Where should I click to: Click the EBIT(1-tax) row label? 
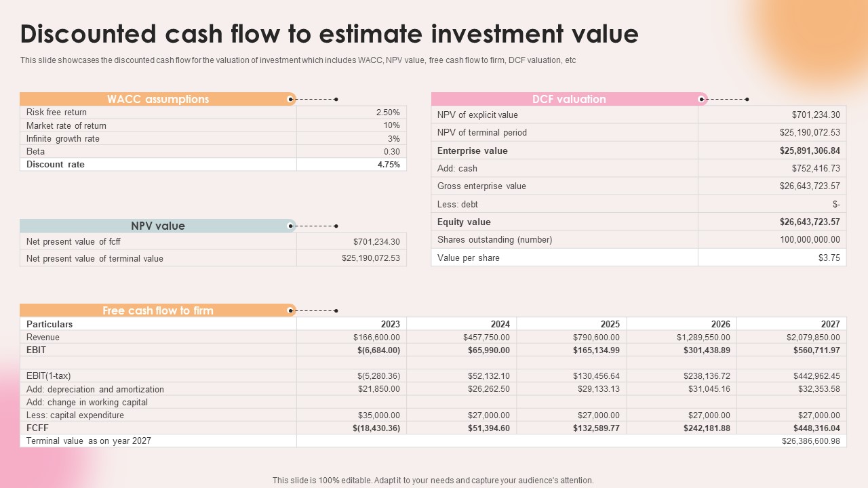tap(48, 375)
